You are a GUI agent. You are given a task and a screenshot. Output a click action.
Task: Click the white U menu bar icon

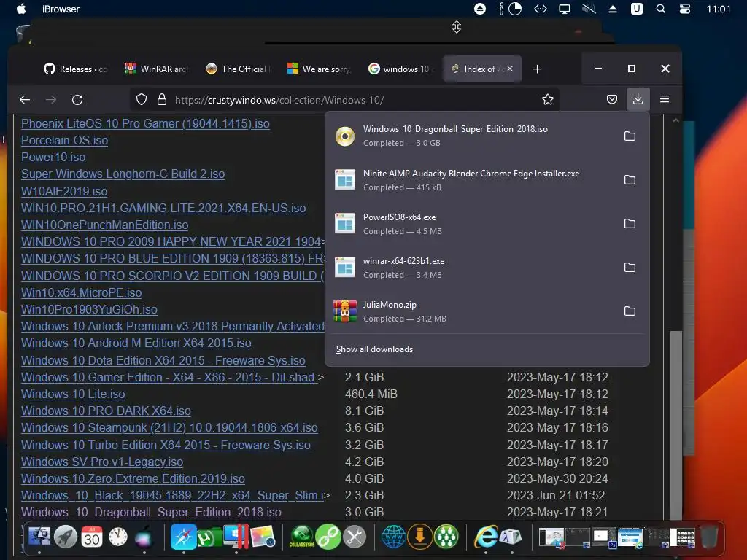tap(636, 9)
